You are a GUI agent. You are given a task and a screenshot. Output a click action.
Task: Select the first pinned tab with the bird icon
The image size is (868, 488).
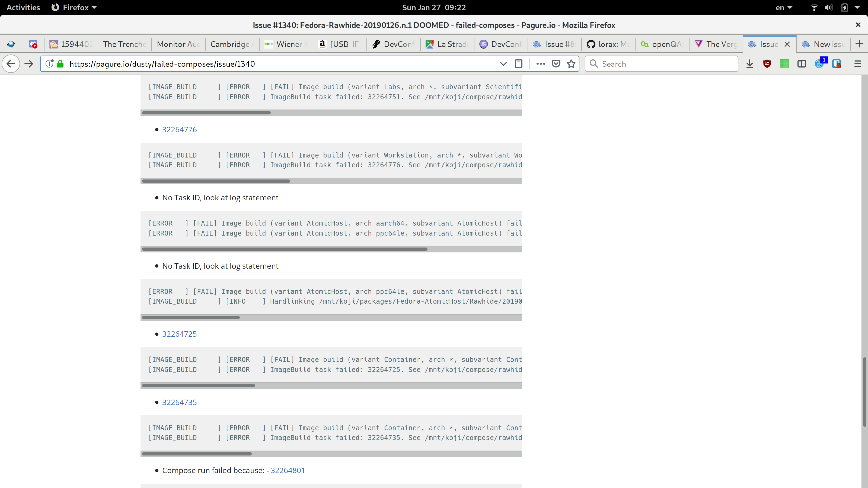[11, 44]
